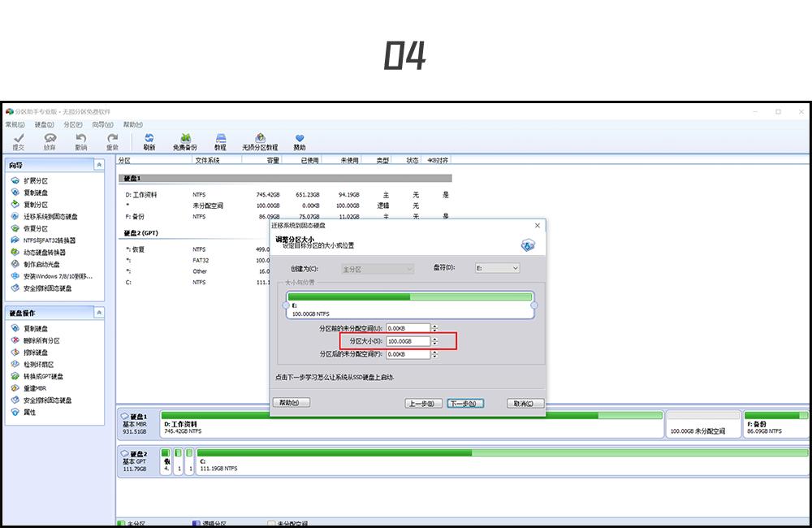Choose 删除所有分区 in 硬盘操作 panel
This screenshot has height=528, width=812.
click(x=35, y=340)
